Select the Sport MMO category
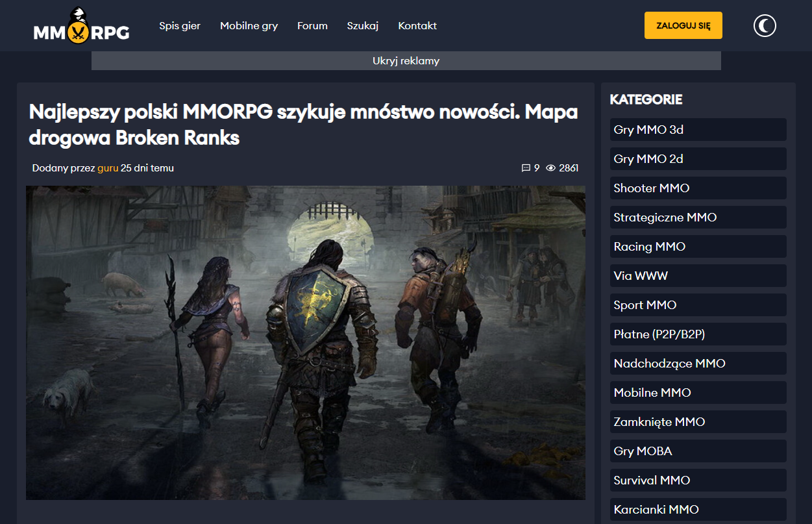Viewport: 812px width, 524px height. [x=698, y=305]
